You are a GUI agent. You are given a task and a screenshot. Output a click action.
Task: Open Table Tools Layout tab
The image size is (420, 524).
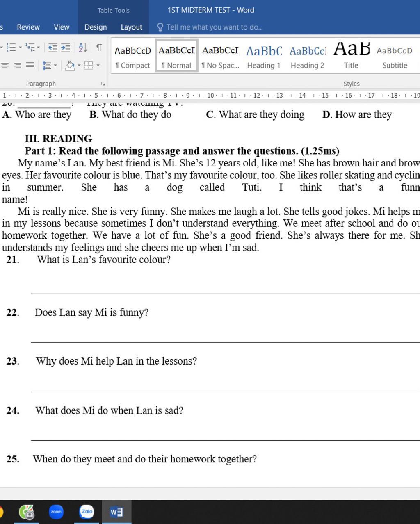tap(131, 27)
